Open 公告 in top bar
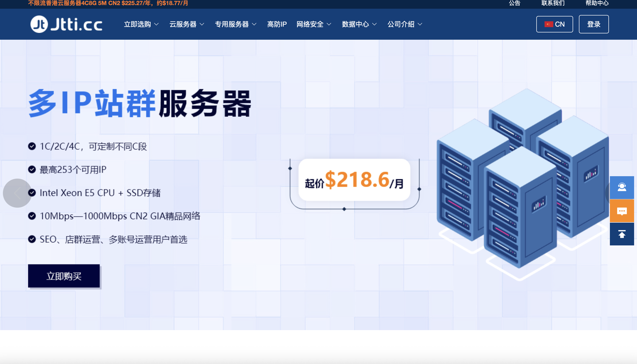The image size is (637, 364). [514, 3]
